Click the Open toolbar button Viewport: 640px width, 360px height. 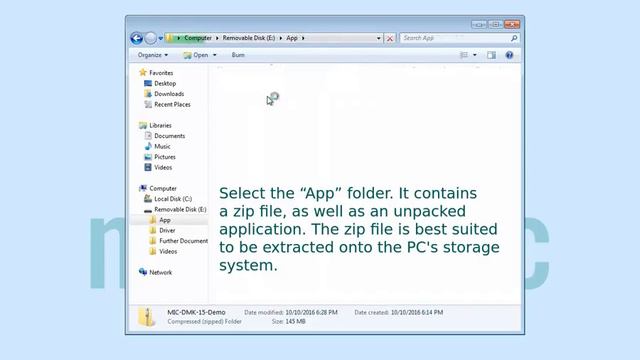[196, 55]
